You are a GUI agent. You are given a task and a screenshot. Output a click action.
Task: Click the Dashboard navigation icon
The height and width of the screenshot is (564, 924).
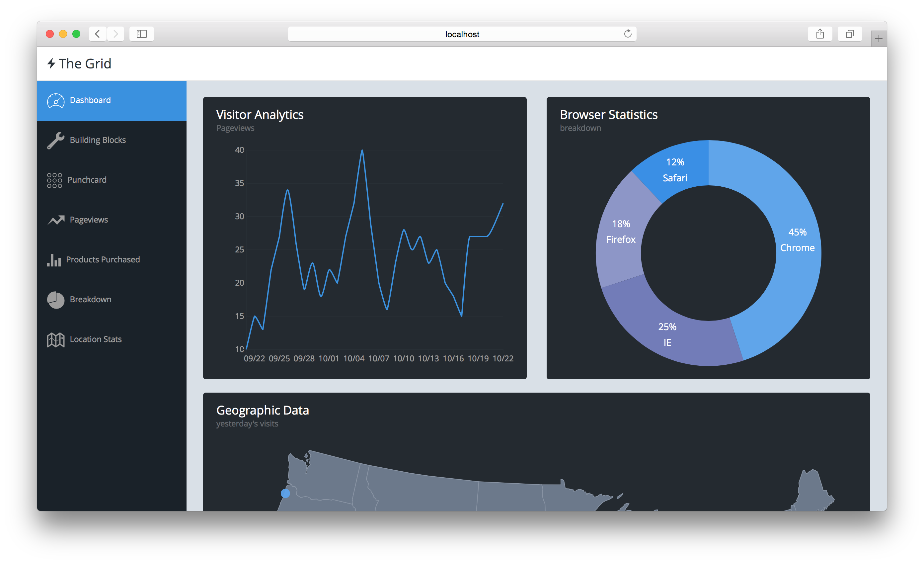pyautogui.click(x=55, y=100)
